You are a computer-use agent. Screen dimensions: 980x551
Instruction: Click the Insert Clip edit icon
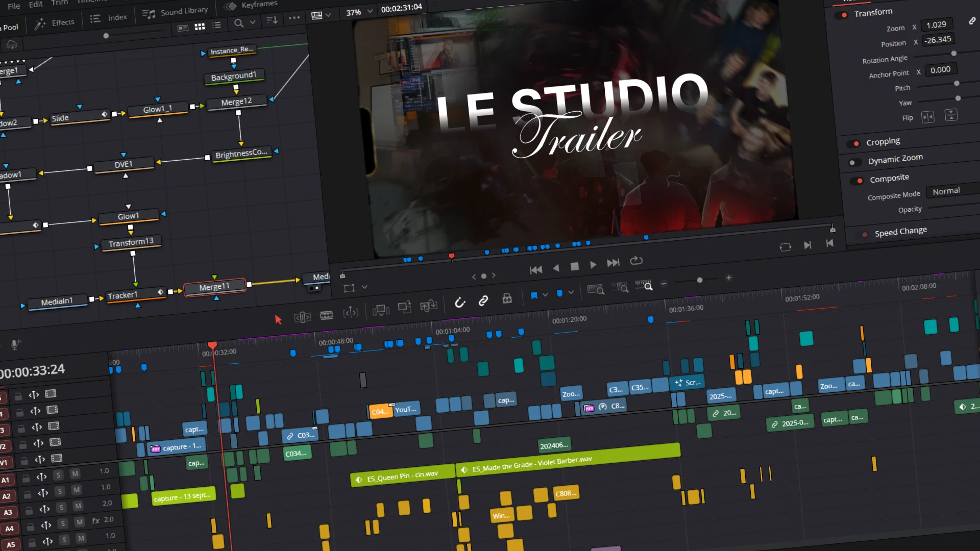pos(381,310)
